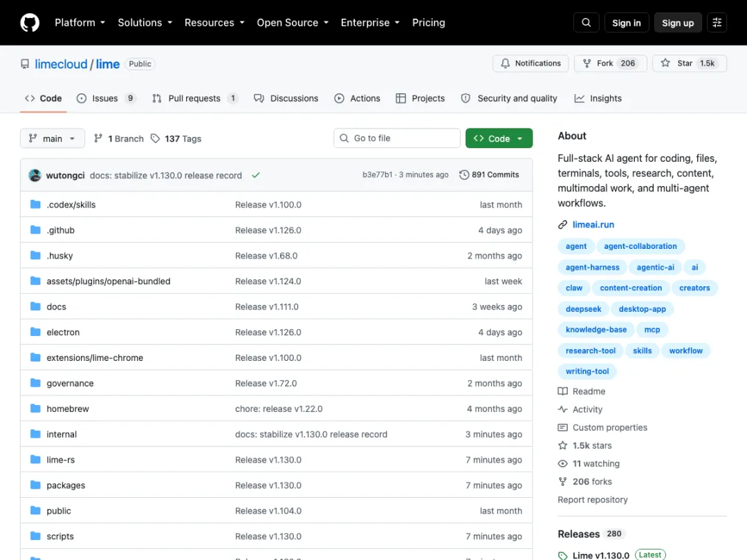
Task: Open the Security and quality tab
Action: (x=509, y=99)
